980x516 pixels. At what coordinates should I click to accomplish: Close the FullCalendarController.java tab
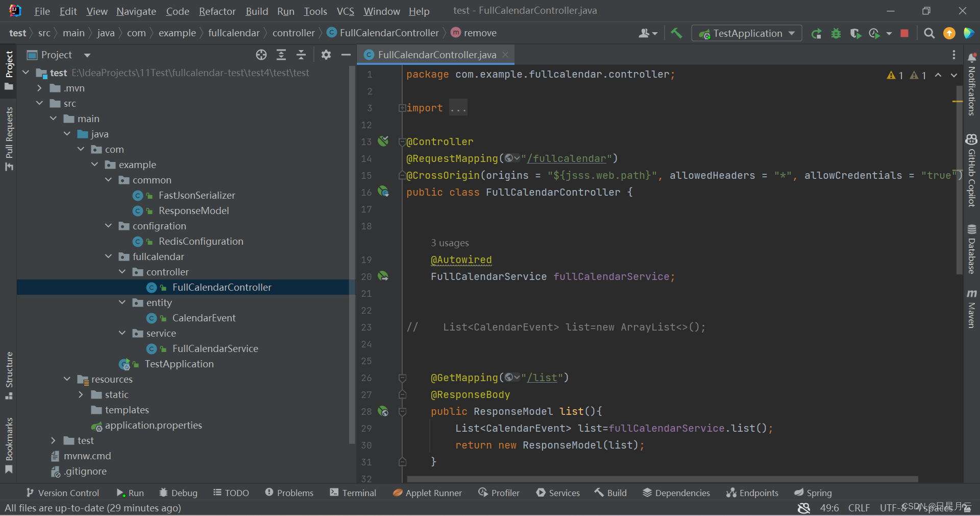505,55
